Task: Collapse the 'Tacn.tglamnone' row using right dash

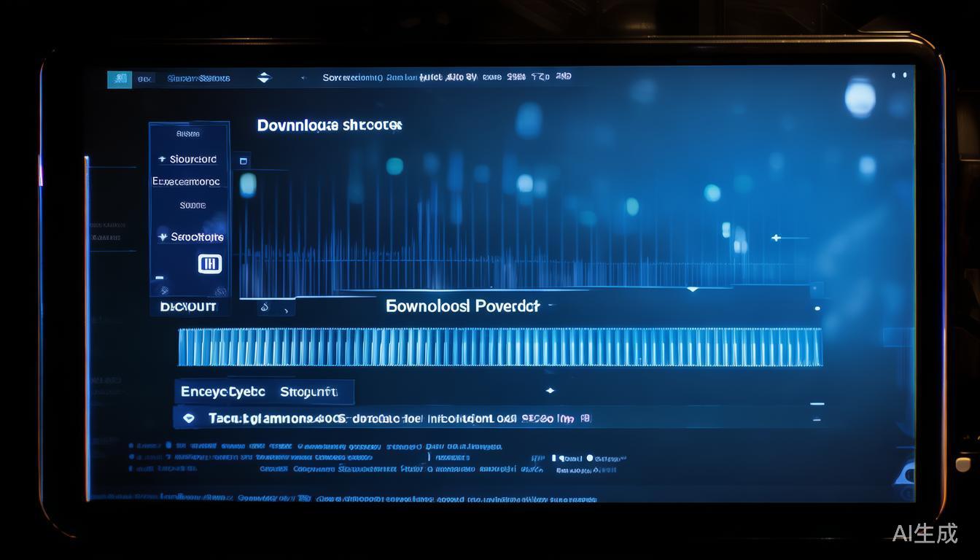Action: point(817,419)
